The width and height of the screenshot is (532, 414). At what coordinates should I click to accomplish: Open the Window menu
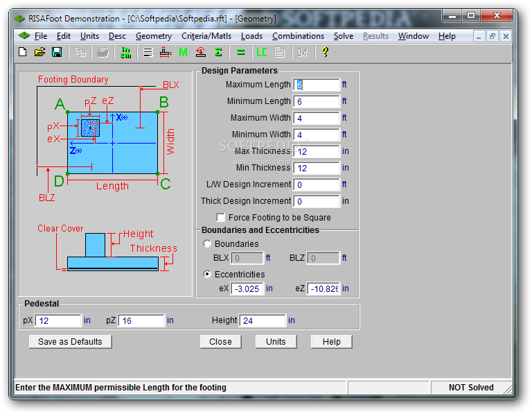[414, 36]
